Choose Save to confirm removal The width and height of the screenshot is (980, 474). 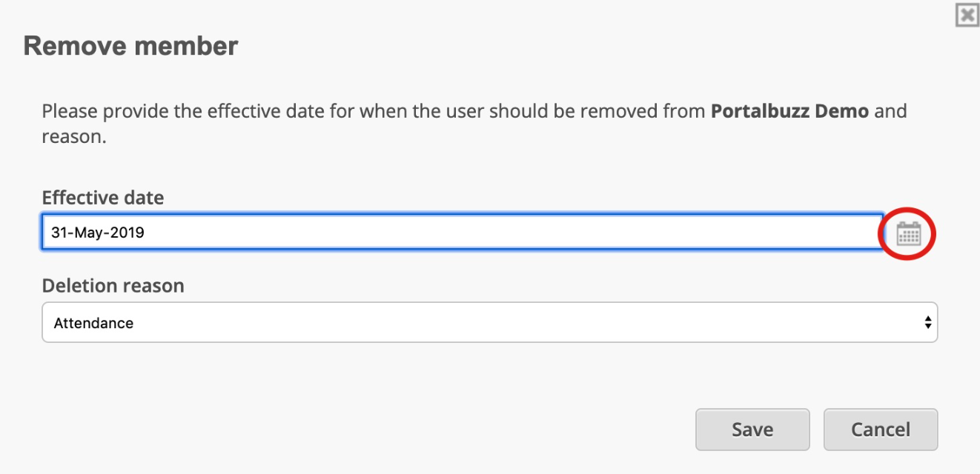[x=752, y=430]
